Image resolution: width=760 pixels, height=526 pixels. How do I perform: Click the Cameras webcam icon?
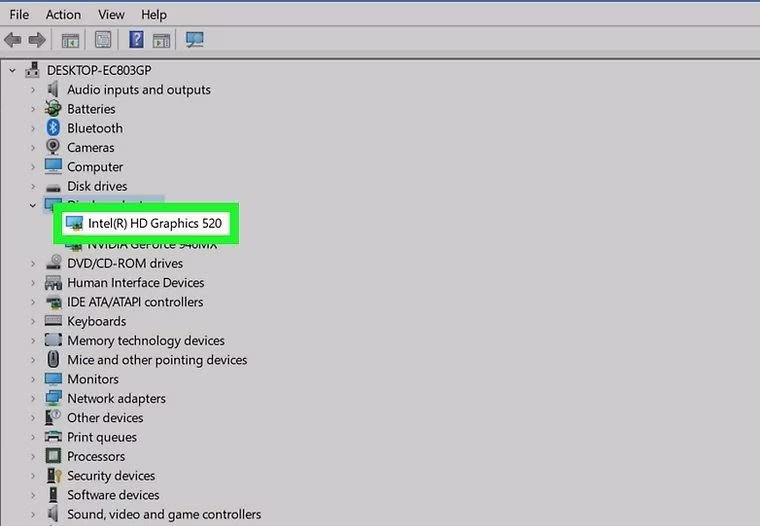click(x=53, y=147)
